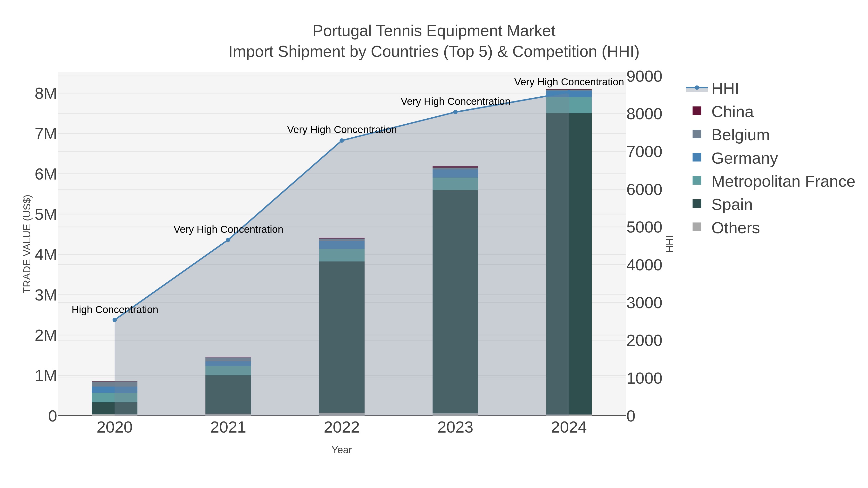
Task: Click the 9000 right axis tick
Action: point(644,76)
